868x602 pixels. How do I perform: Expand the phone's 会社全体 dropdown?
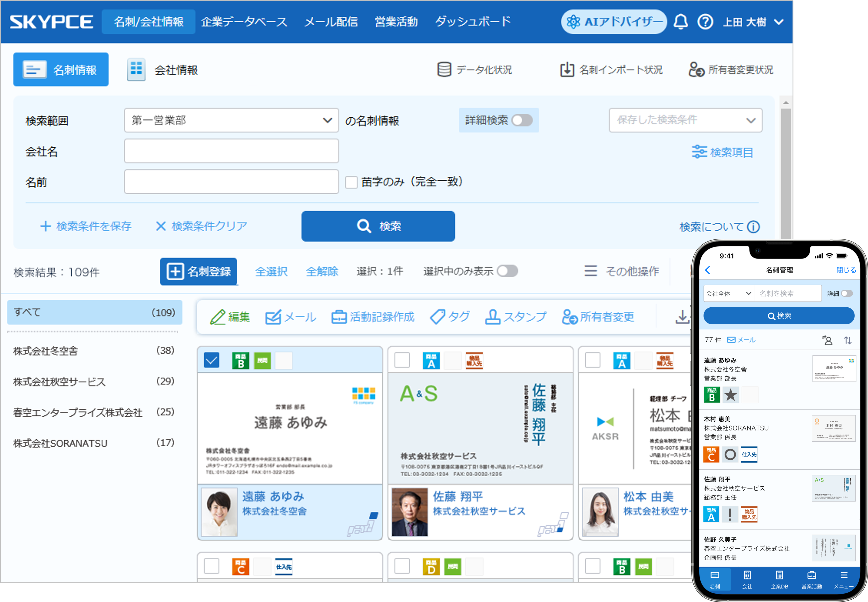coord(729,294)
